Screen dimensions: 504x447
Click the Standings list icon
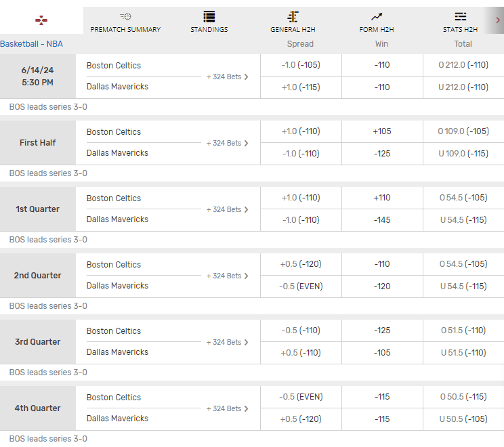click(209, 16)
